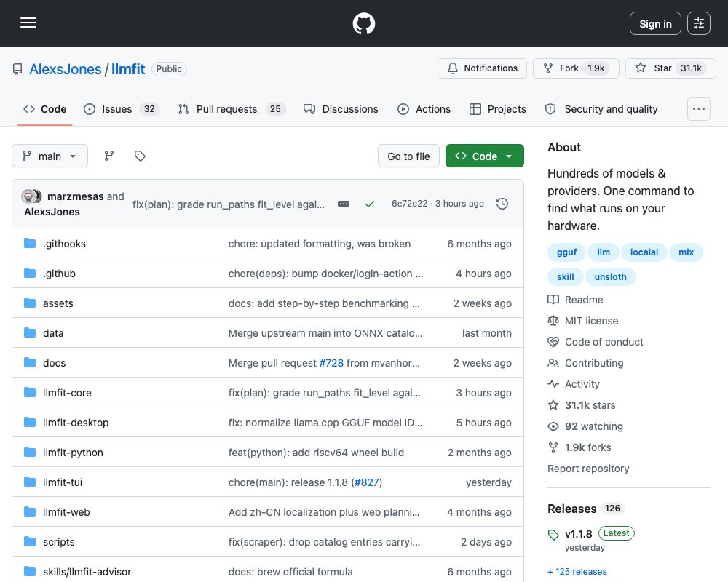Switch to the Code tab
Viewport: 728px width, 582px height.
point(45,109)
